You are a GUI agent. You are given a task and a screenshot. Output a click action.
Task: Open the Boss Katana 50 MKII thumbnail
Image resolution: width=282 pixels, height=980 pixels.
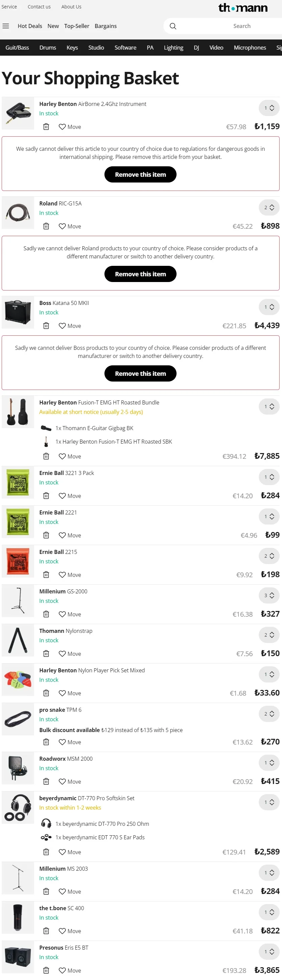18,312
